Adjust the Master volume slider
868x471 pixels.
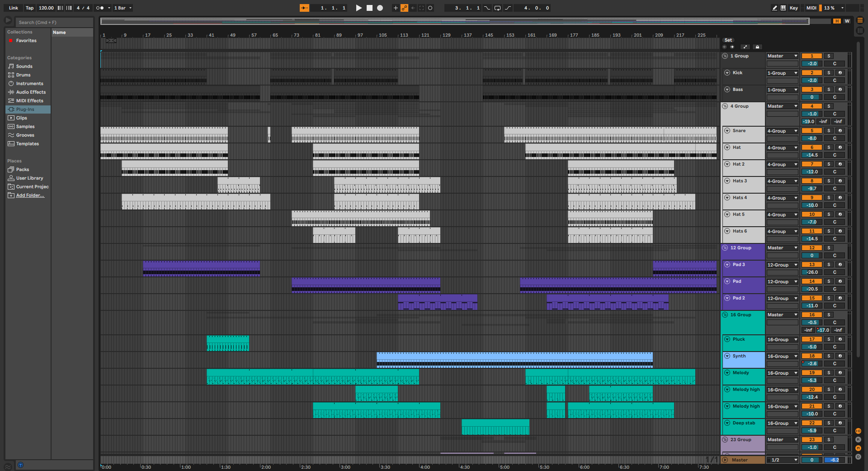pos(811,460)
